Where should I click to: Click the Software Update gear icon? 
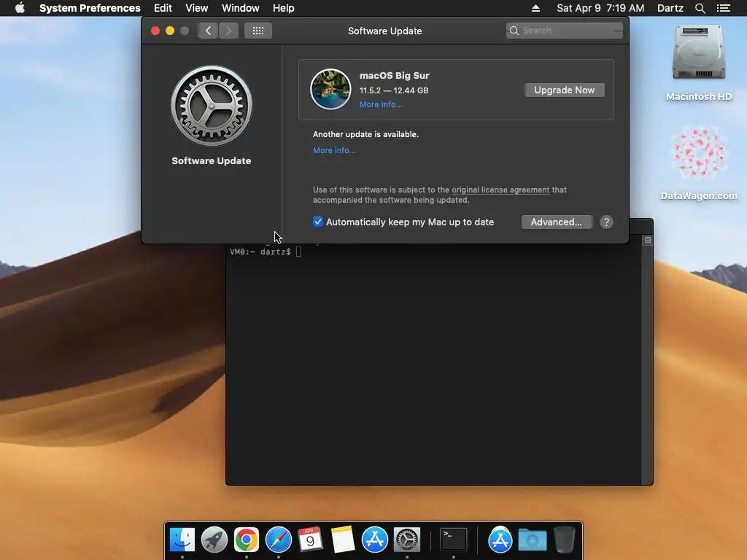coord(212,106)
